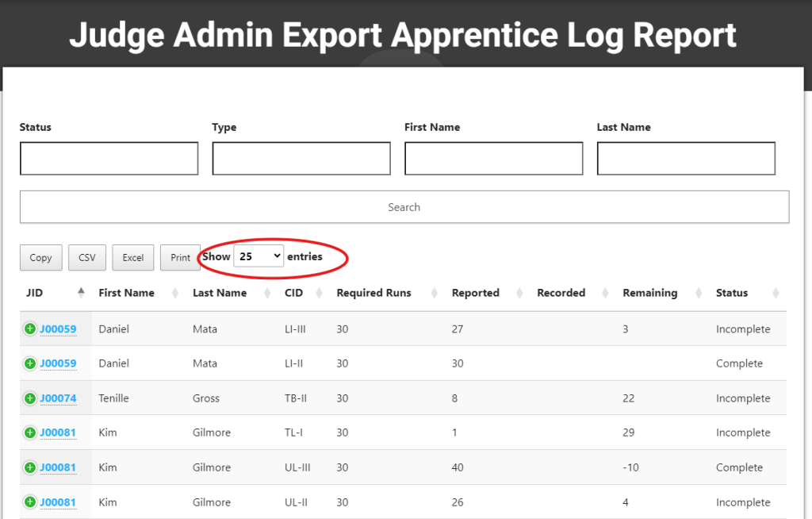This screenshot has height=519, width=812.
Task: Sort by the Required Runs column
Action: pos(373,293)
